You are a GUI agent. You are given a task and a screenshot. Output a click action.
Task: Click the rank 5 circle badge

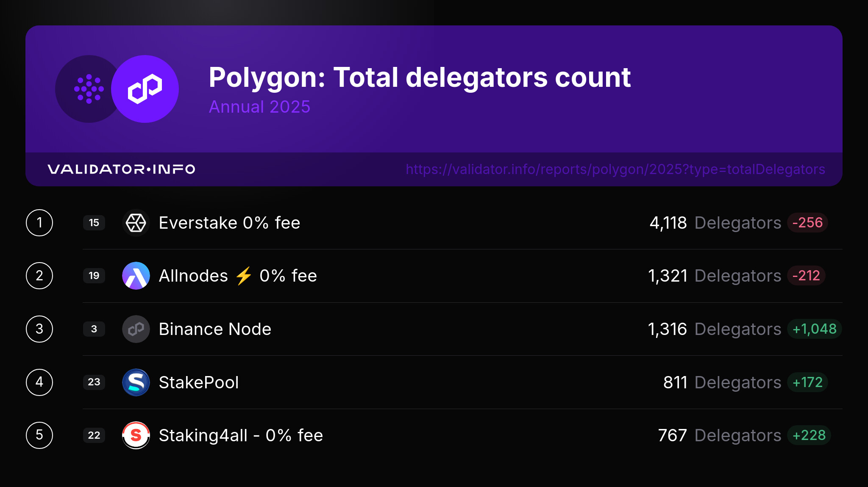(x=39, y=435)
